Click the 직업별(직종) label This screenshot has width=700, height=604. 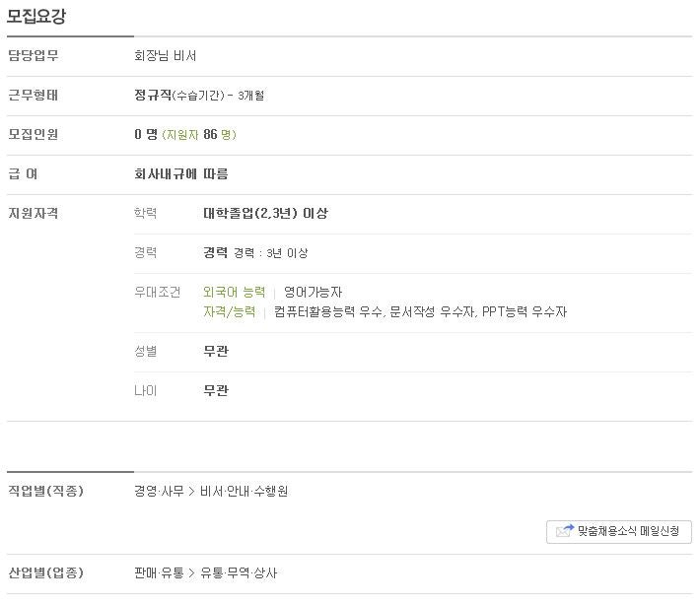coord(46,491)
